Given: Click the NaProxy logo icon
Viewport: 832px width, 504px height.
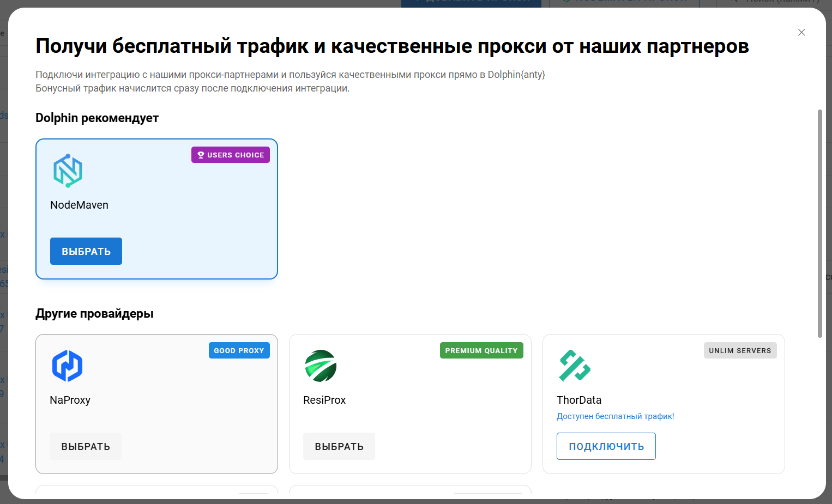Looking at the screenshot, I should (x=67, y=366).
